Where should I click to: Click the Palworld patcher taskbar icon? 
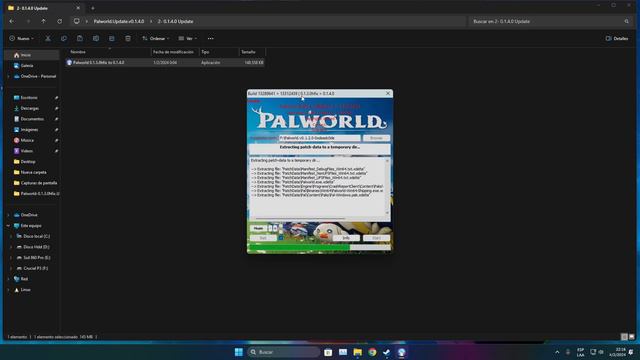pos(402,352)
